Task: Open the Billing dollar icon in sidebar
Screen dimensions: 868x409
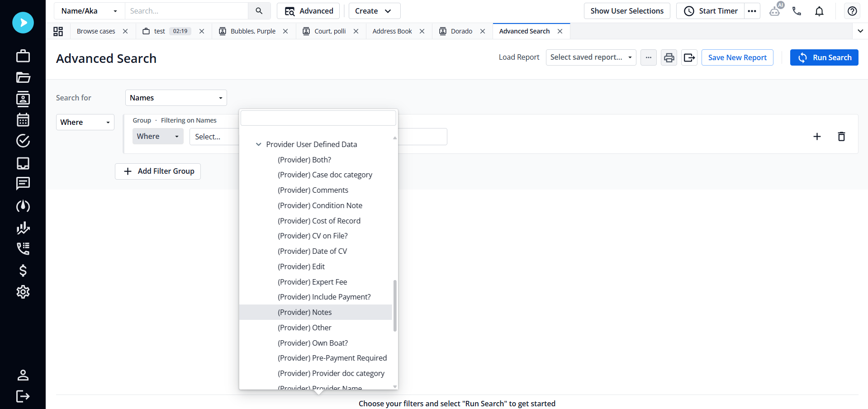Action: [23, 271]
